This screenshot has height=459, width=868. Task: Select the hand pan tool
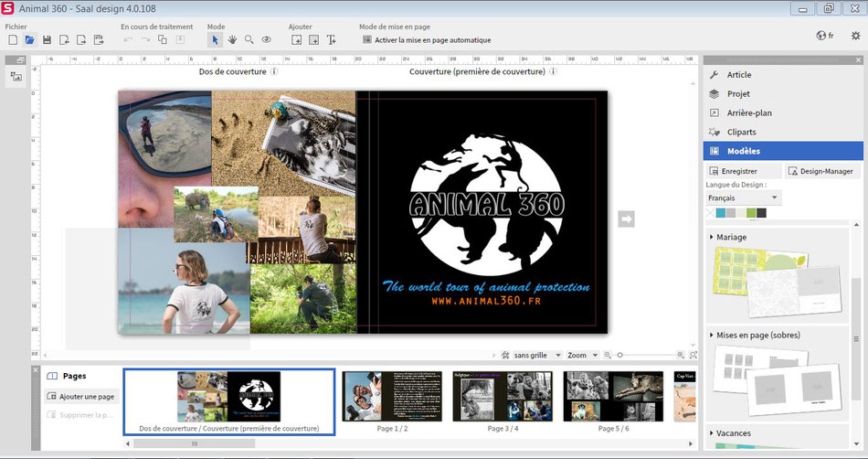coord(232,40)
